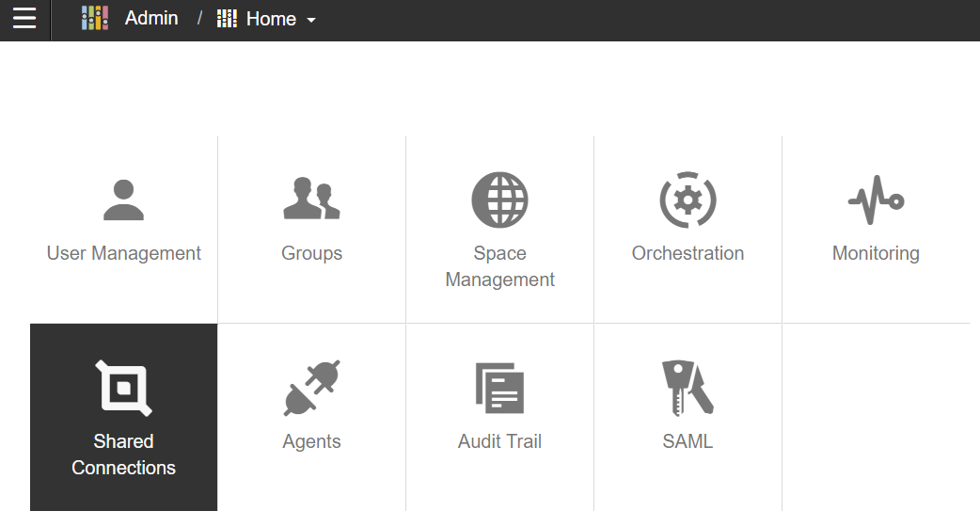Screen dimensions: 980x527
Task: Open the Agents plug icon
Action: 311,389
